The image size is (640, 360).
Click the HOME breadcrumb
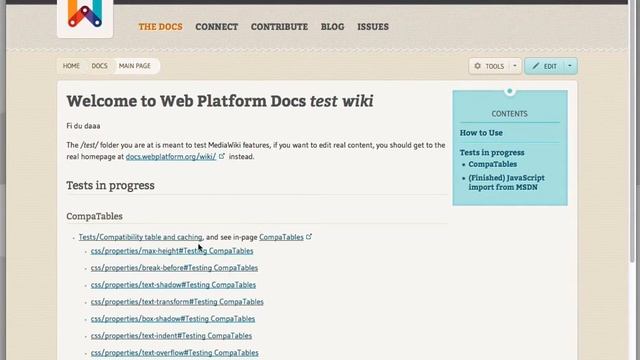pyautogui.click(x=71, y=66)
